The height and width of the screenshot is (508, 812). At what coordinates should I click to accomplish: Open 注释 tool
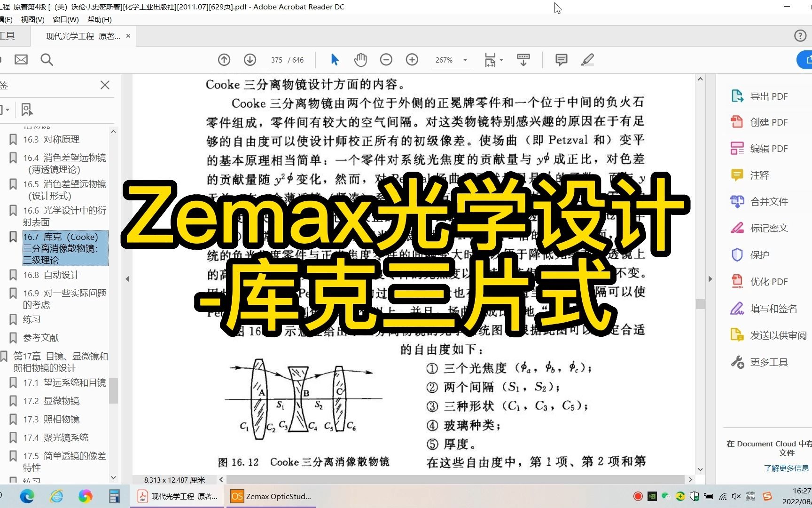coord(750,175)
